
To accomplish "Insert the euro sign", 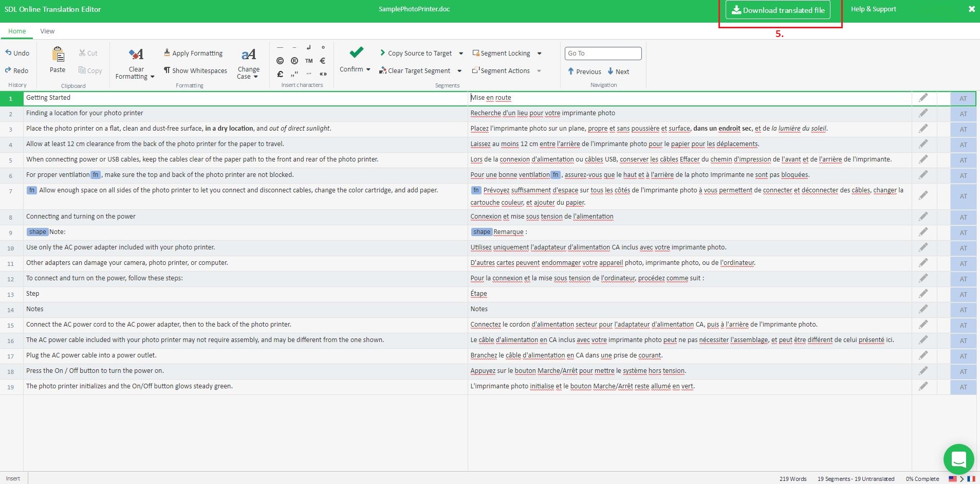I will pos(323,61).
